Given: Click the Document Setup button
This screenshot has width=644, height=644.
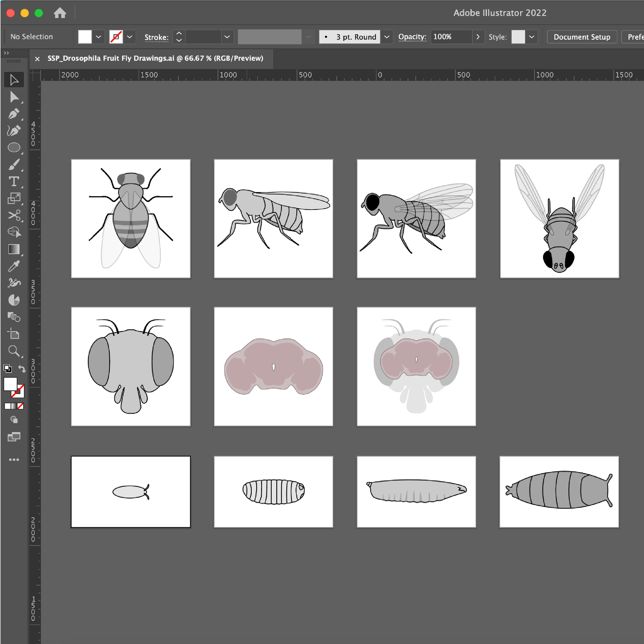Looking at the screenshot, I should pyautogui.click(x=582, y=37).
